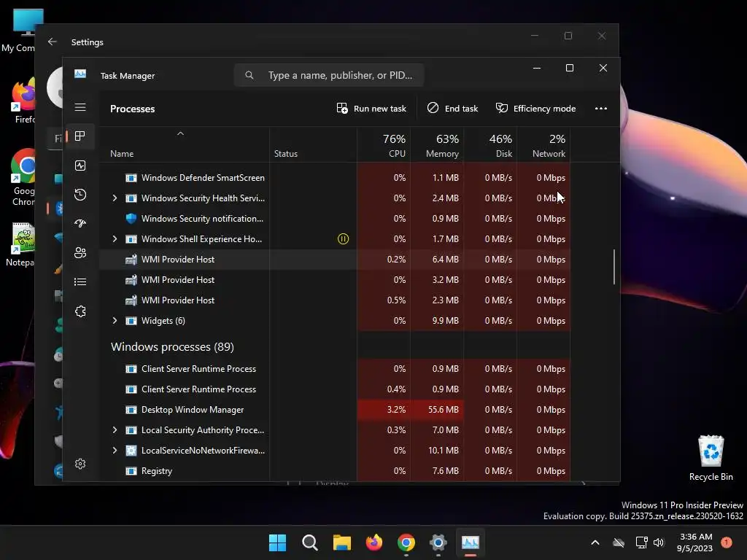Open the Windows Start button on taskbar
This screenshot has width=747, height=560.
click(277, 542)
